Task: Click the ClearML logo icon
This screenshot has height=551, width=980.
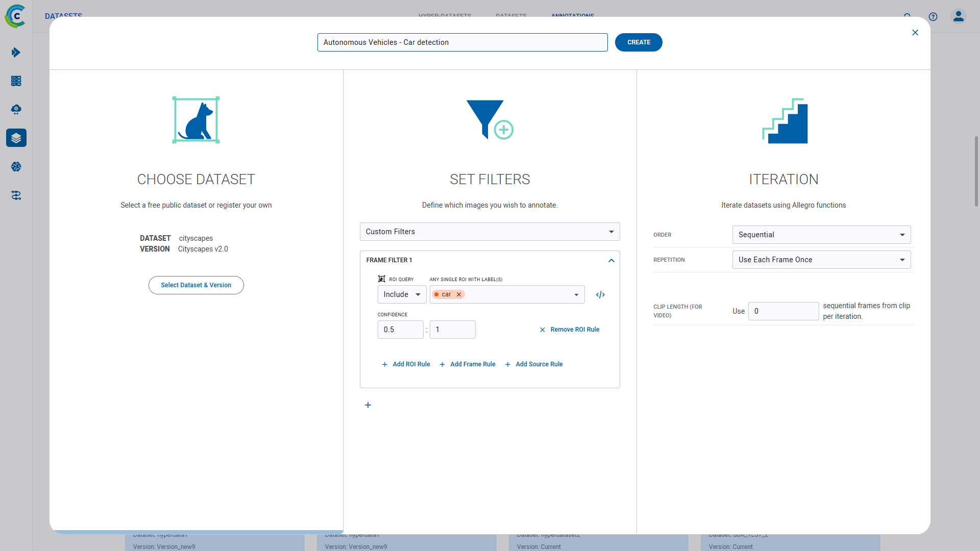Action: click(15, 16)
